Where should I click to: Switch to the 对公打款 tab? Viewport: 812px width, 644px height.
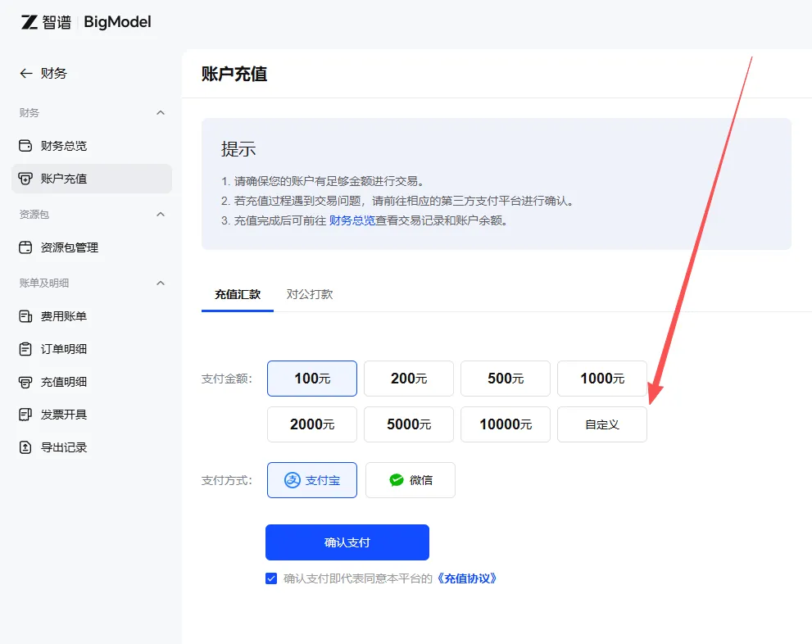pyautogui.click(x=310, y=295)
